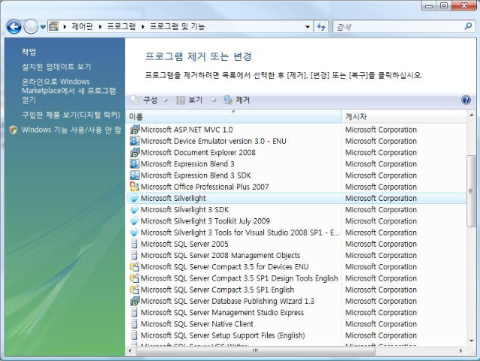The width and height of the screenshot is (480, 361).
Task: Select Microsoft ASP.NET MVC 1.0 name text
Action: tap(187, 130)
